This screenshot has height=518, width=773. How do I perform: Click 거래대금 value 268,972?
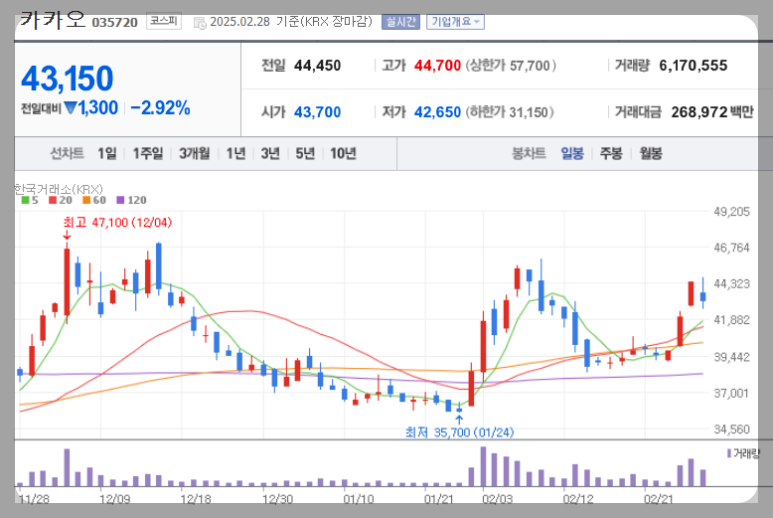click(700, 112)
